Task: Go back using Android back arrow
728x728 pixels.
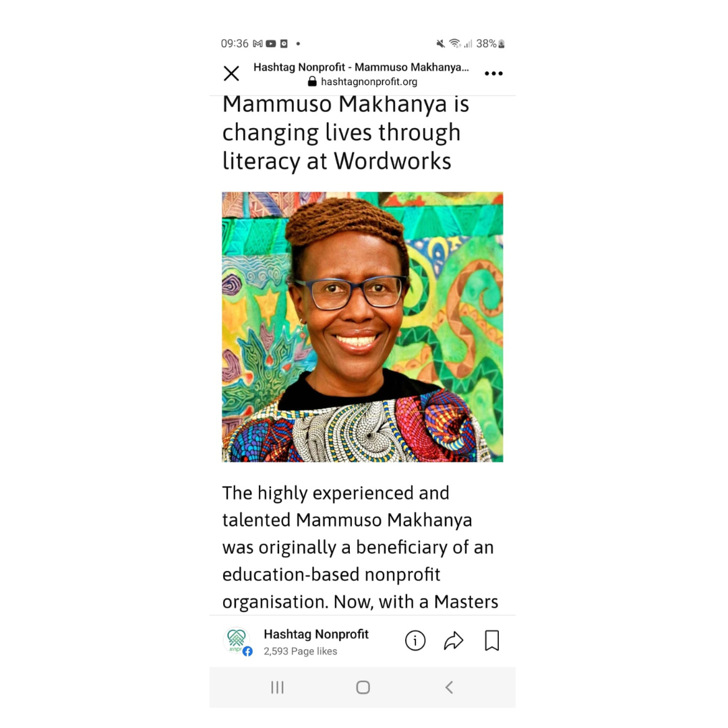Action: pyautogui.click(x=448, y=687)
